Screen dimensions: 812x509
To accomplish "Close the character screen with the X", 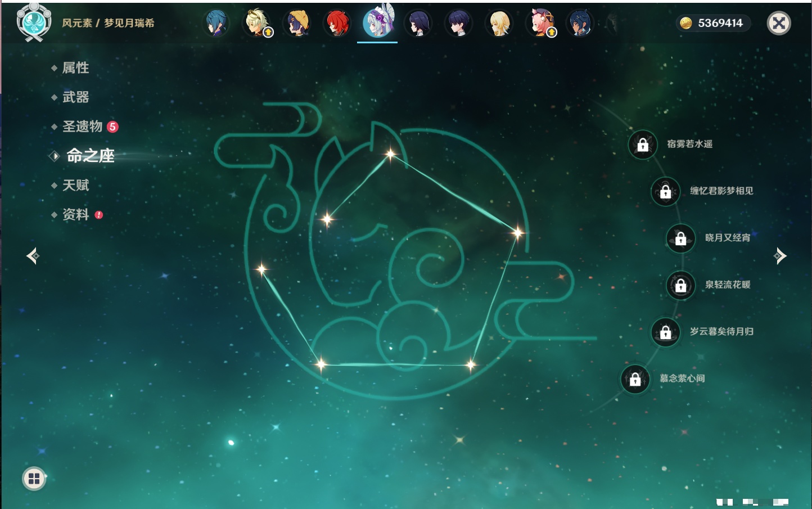I will (x=779, y=23).
